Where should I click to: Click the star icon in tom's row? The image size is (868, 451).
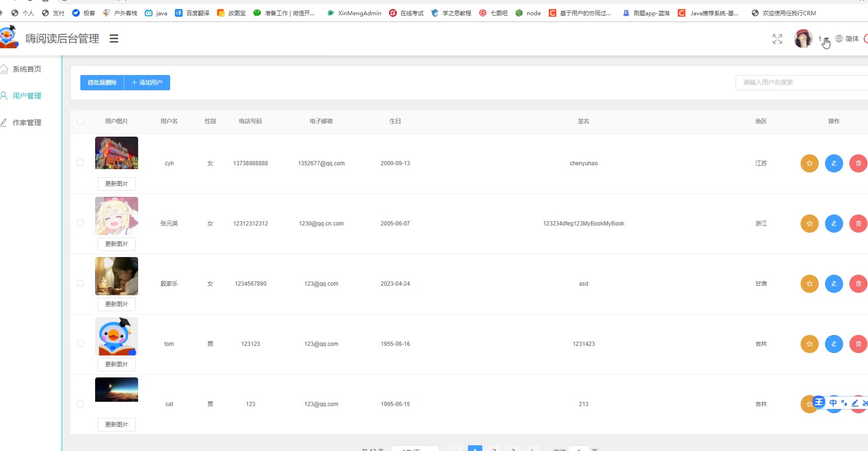tap(810, 344)
